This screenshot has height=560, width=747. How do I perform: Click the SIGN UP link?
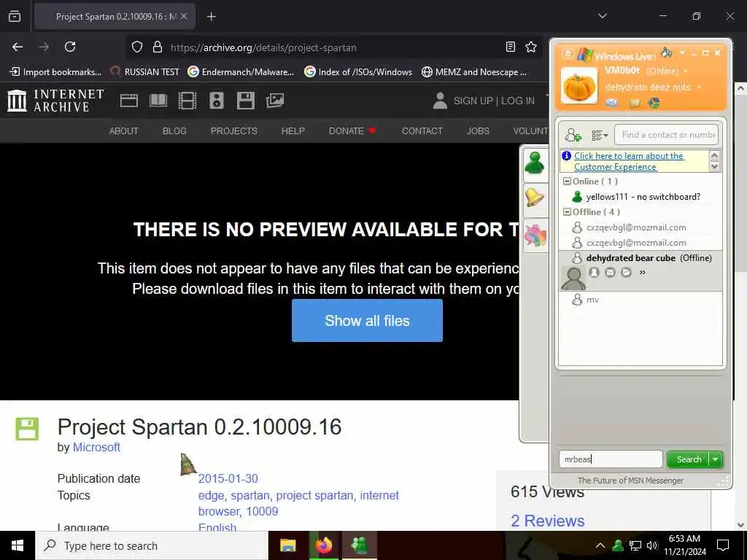(473, 101)
